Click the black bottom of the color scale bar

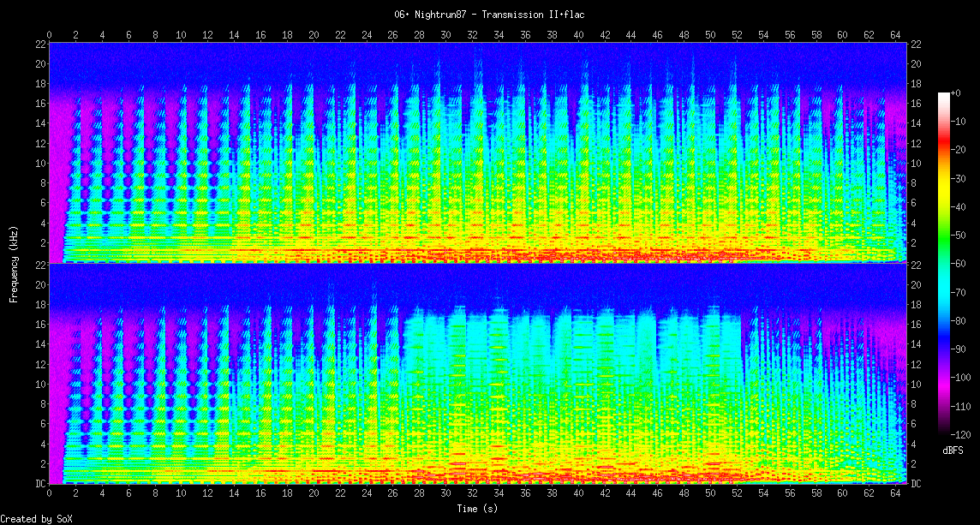point(944,432)
